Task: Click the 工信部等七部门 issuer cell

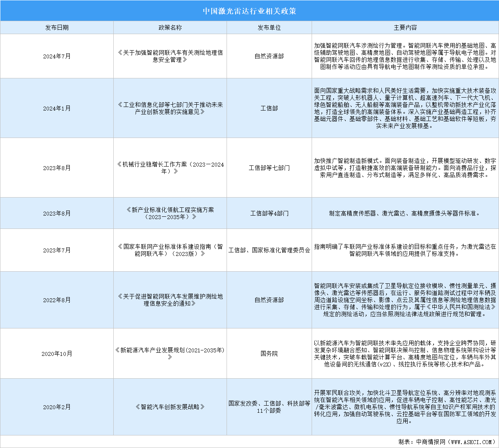Action: pos(269,168)
